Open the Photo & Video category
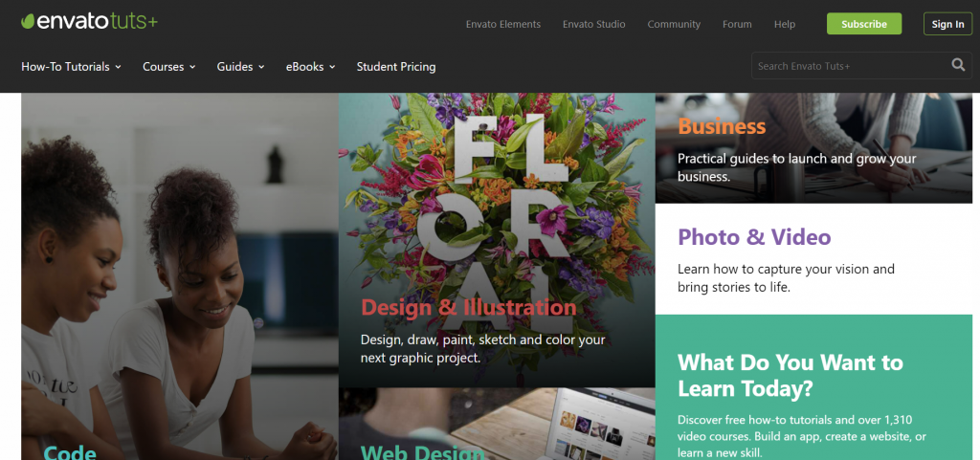The width and height of the screenshot is (980, 460). click(754, 237)
